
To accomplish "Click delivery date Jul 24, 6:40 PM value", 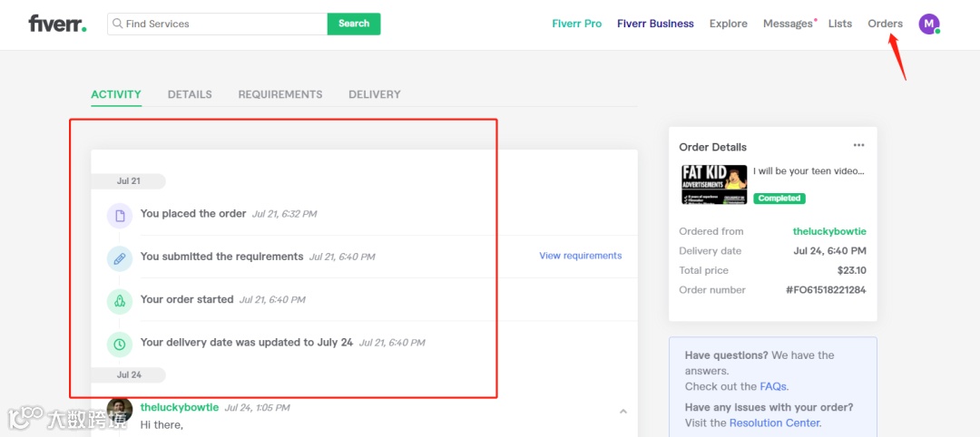I will [x=830, y=251].
